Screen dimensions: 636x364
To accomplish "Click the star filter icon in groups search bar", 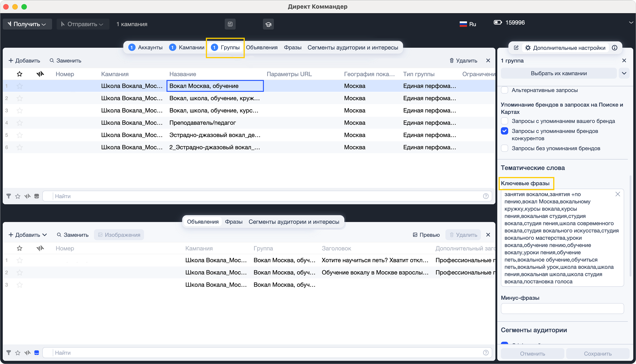I will (18, 196).
